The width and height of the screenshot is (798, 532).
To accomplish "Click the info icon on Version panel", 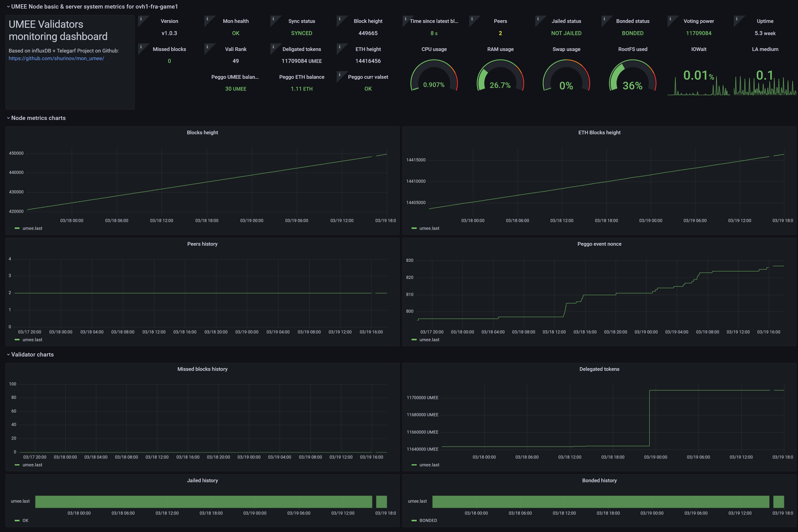I will coord(141,19).
